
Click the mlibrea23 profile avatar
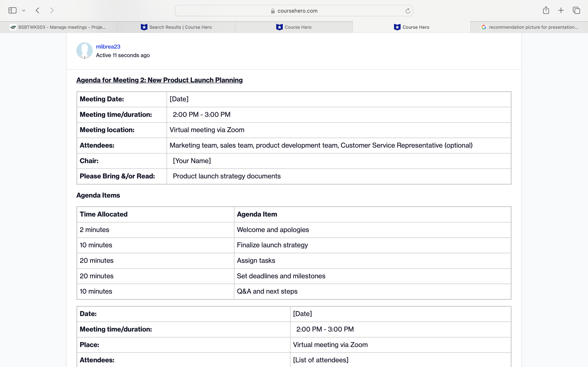84,51
